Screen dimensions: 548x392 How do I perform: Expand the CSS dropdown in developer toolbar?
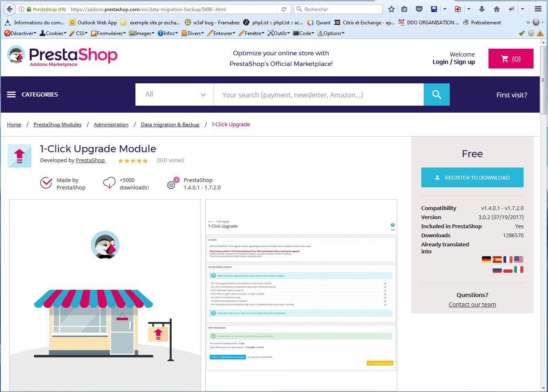[x=78, y=33]
